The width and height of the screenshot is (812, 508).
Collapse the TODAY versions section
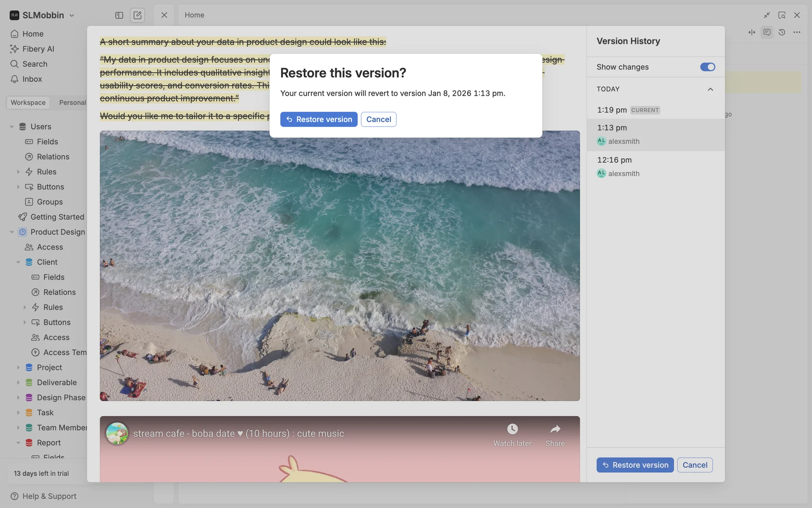(x=710, y=89)
